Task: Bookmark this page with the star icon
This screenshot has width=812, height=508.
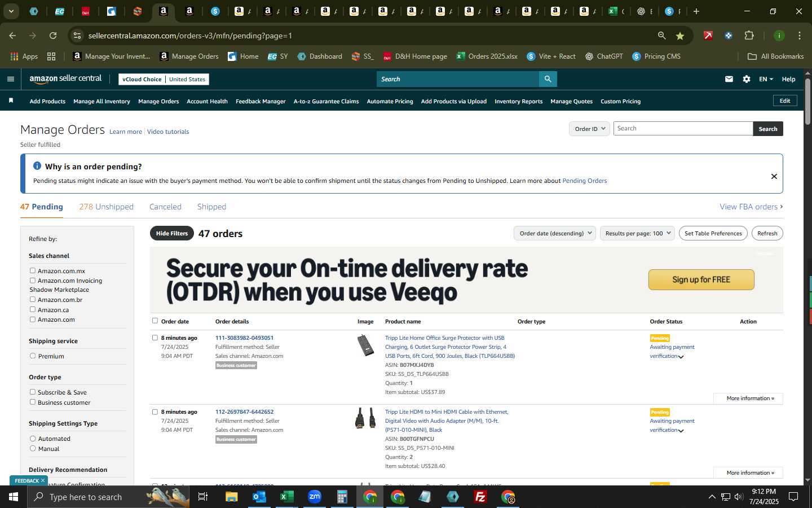Action: coord(680,36)
